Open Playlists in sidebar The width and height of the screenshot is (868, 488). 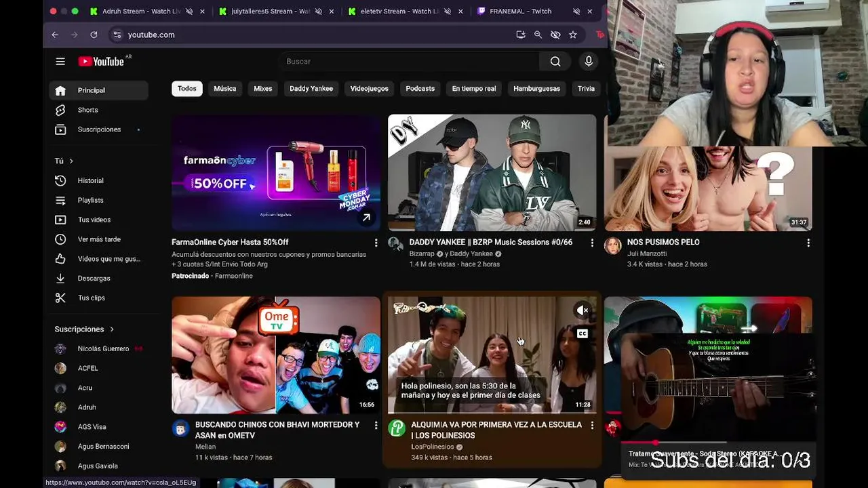tap(98, 200)
